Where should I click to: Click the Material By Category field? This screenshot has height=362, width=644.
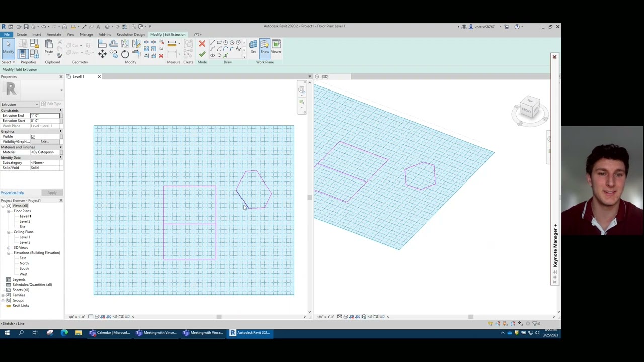(x=45, y=152)
